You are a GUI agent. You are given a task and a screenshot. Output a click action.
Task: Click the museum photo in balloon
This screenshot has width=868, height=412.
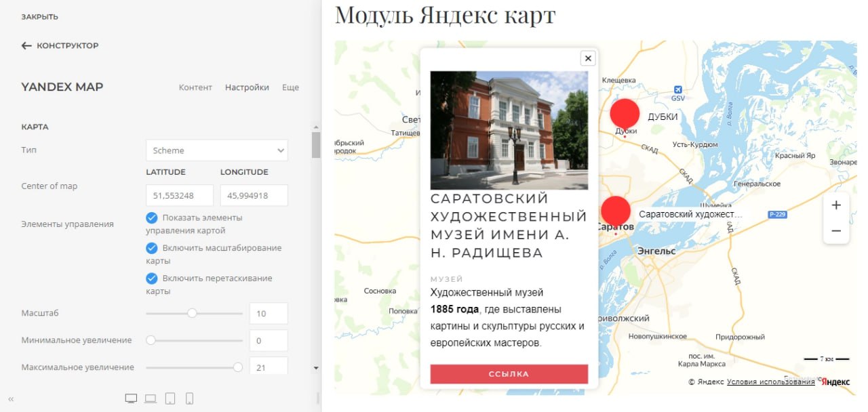point(509,130)
